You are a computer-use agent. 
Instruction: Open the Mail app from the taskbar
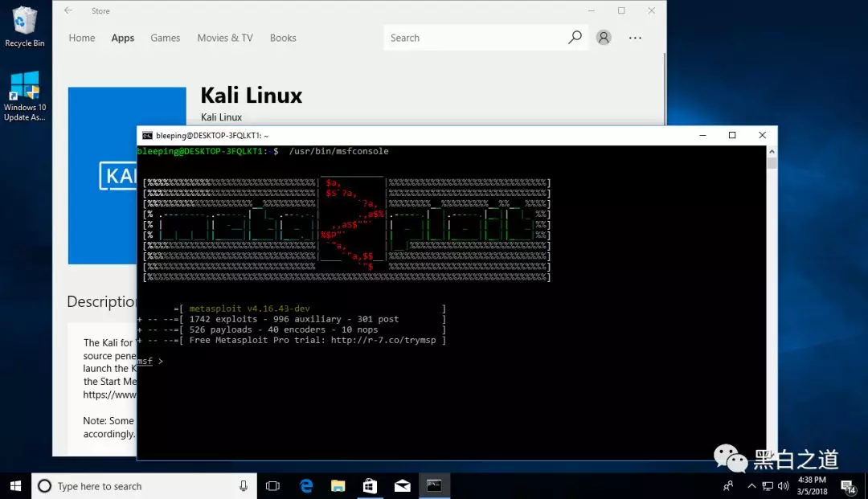pyautogui.click(x=402, y=485)
